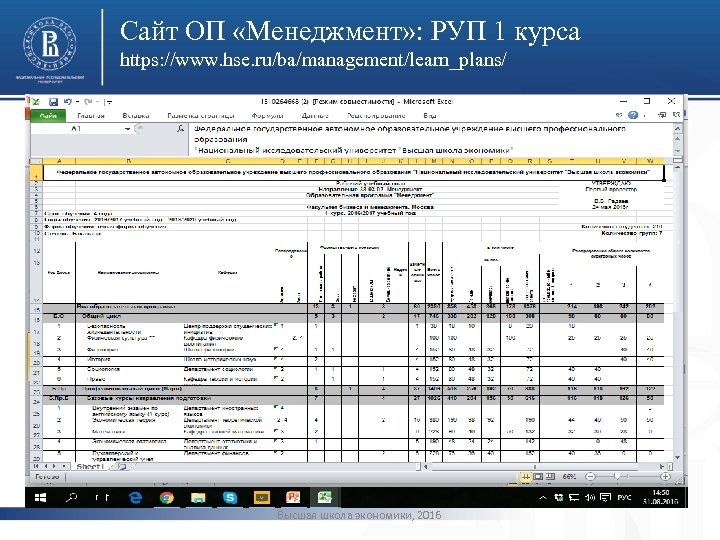Click the Save icon in Excel quick access toolbar

pyautogui.click(x=53, y=102)
